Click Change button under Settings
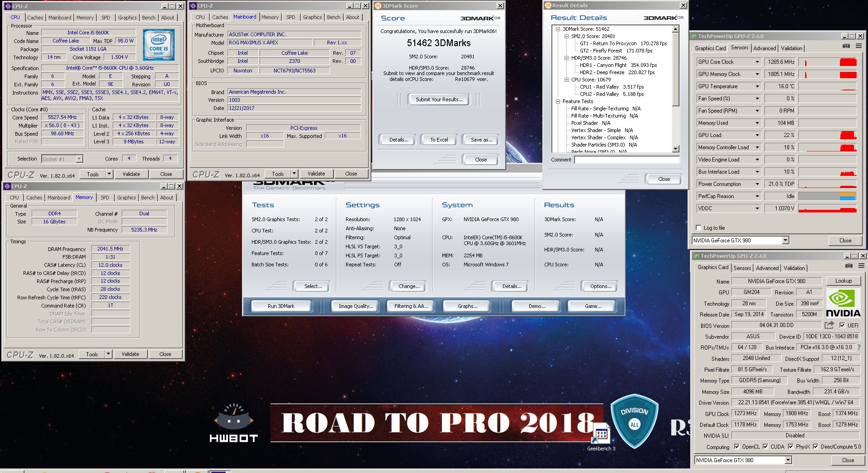Screen dimensions: 868x473 tap(409, 286)
